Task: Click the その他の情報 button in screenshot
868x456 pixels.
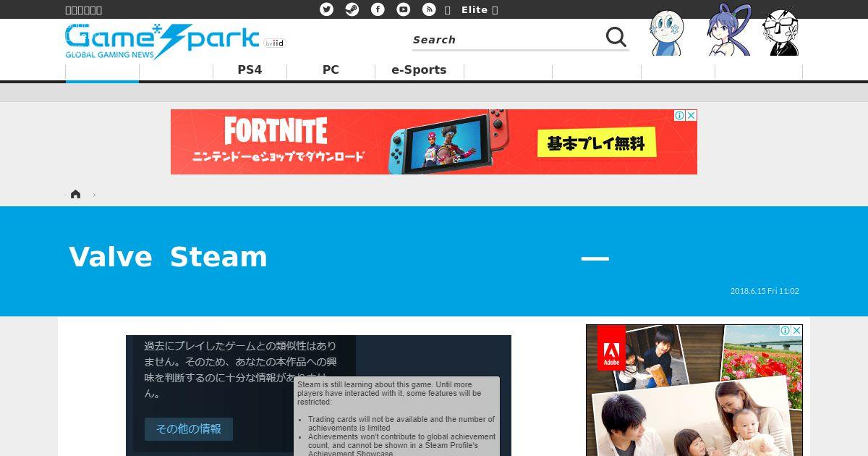Action: [x=189, y=428]
